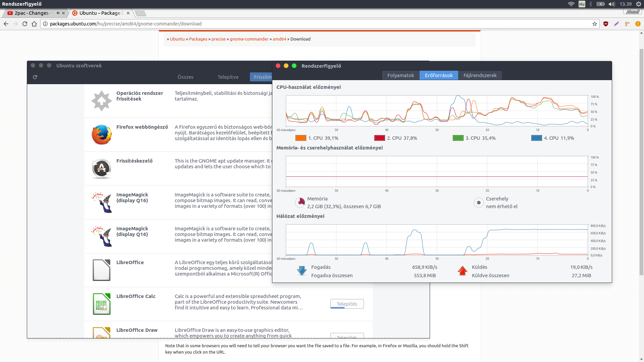644x362 pixels.
Task: Select the Frissítéskezelő app icon
Action: (101, 169)
